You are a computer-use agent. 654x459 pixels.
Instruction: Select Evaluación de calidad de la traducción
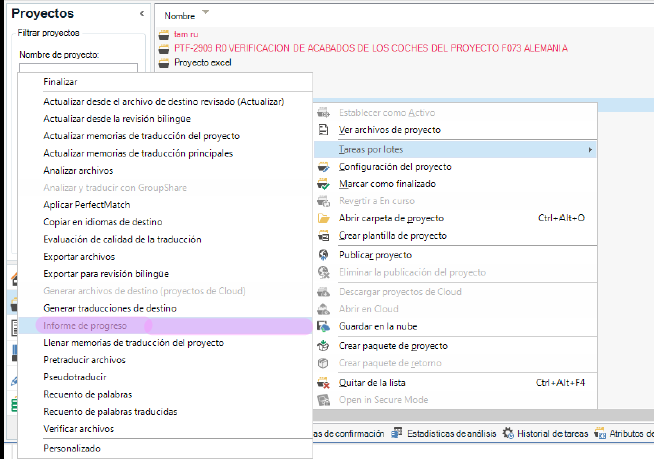click(165, 240)
